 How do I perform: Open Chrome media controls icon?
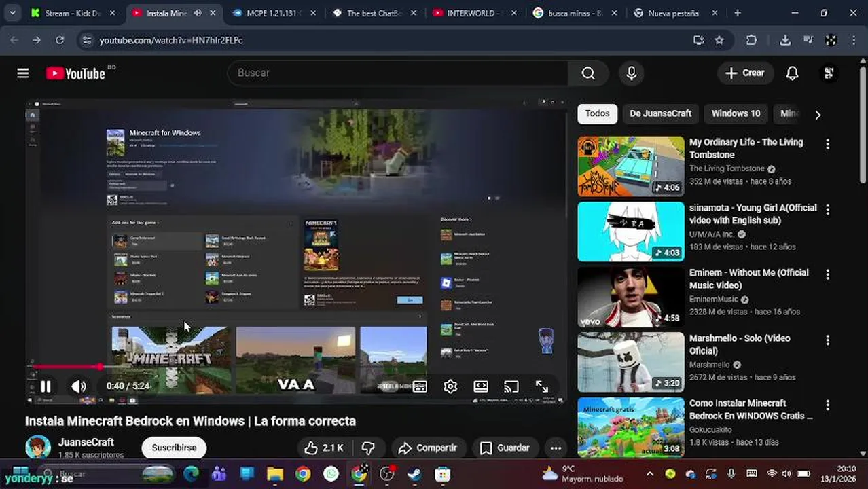[808, 40]
